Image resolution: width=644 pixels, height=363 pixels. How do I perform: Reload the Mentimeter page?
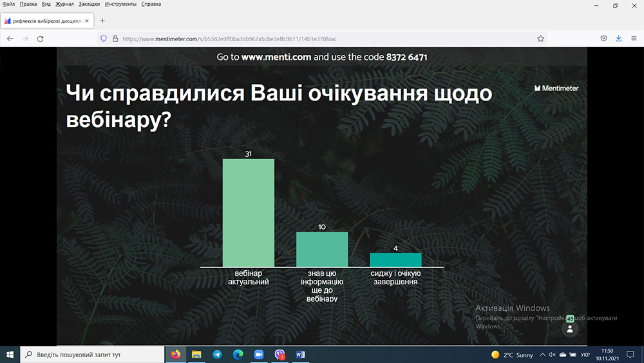point(40,39)
